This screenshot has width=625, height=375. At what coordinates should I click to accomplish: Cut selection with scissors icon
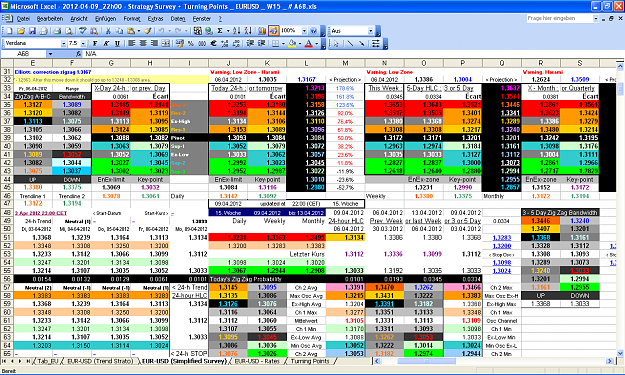108,31
